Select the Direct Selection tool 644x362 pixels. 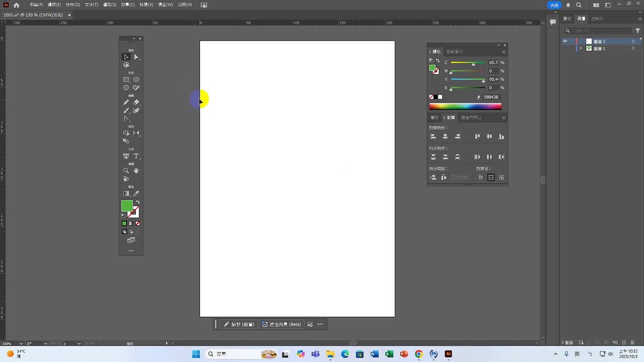click(136, 57)
